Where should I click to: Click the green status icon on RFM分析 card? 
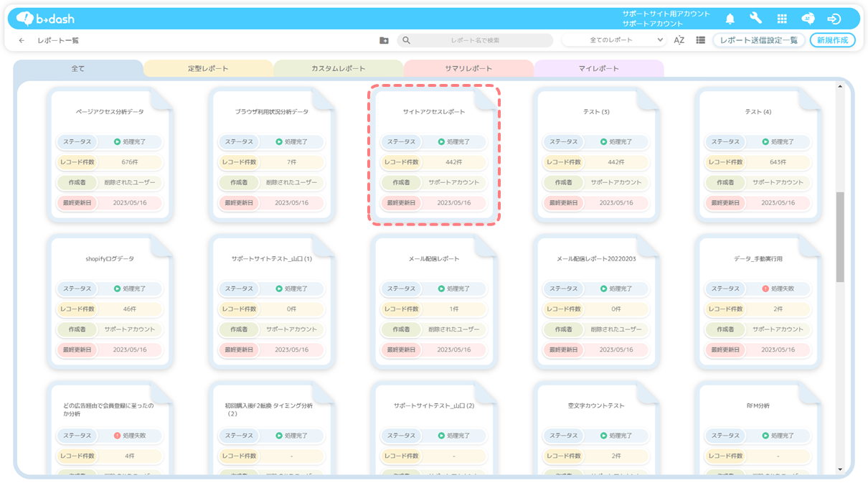pyautogui.click(x=765, y=436)
